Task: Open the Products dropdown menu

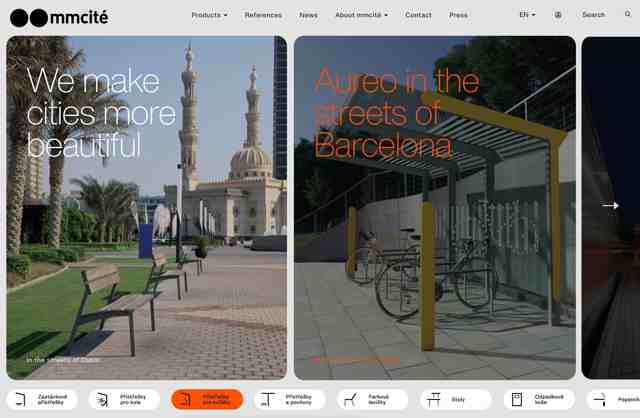Action: click(209, 15)
